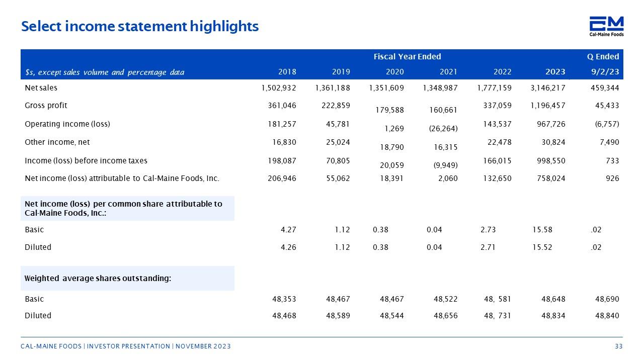Click basic shares value 48,690
Image resolution: width=644 pixels, height=362 pixels.
point(607,299)
